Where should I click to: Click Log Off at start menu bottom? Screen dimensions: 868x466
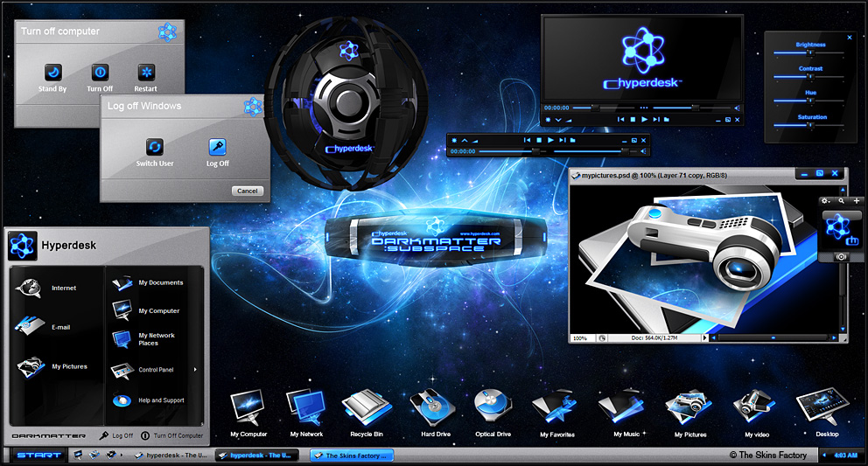click(x=116, y=435)
